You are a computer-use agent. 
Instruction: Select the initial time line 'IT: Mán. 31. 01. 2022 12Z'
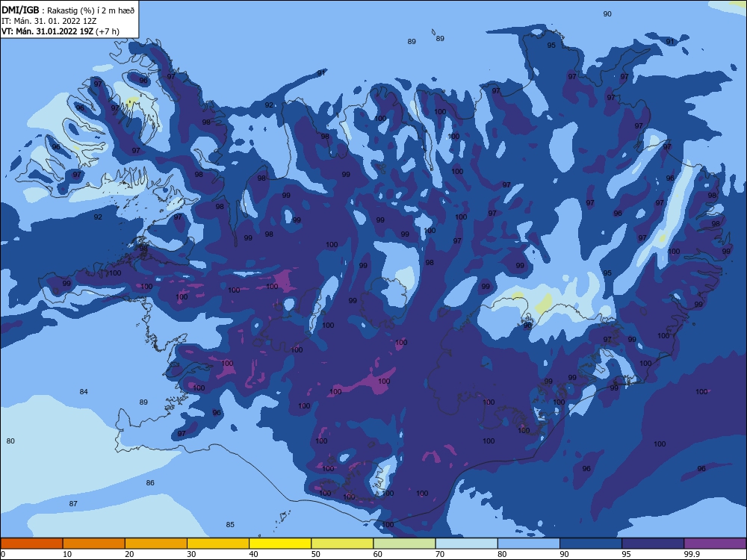point(49,21)
